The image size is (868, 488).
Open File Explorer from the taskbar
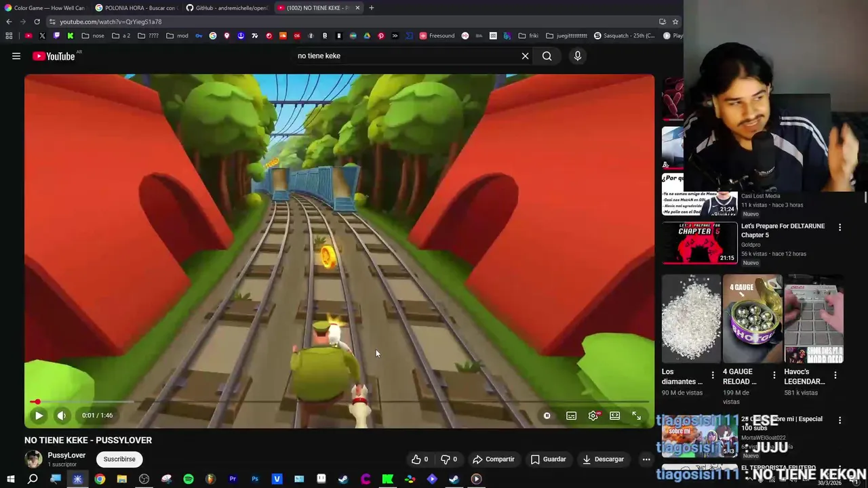click(x=122, y=479)
